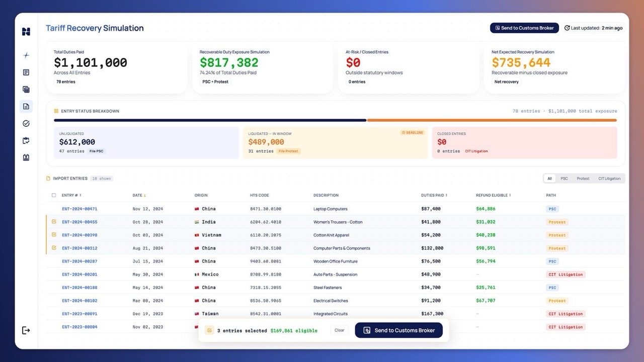The width and height of the screenshot is (644, 362).
Task: Click the orange liquidated bar segment
Action: [x=492, y=120]
